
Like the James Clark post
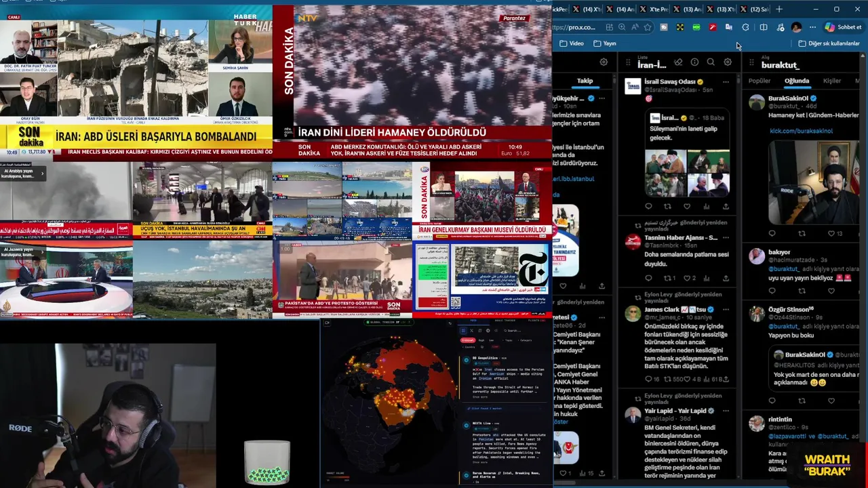(x=693, y=380)
